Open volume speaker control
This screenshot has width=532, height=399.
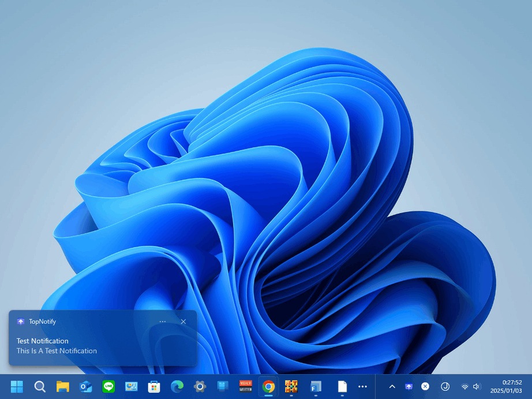[477, 386]
